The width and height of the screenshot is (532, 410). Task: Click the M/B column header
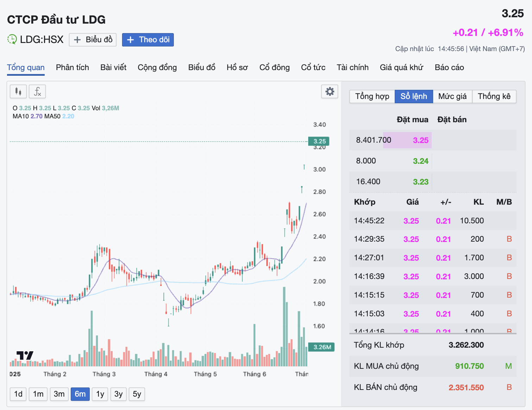(504, 202)
